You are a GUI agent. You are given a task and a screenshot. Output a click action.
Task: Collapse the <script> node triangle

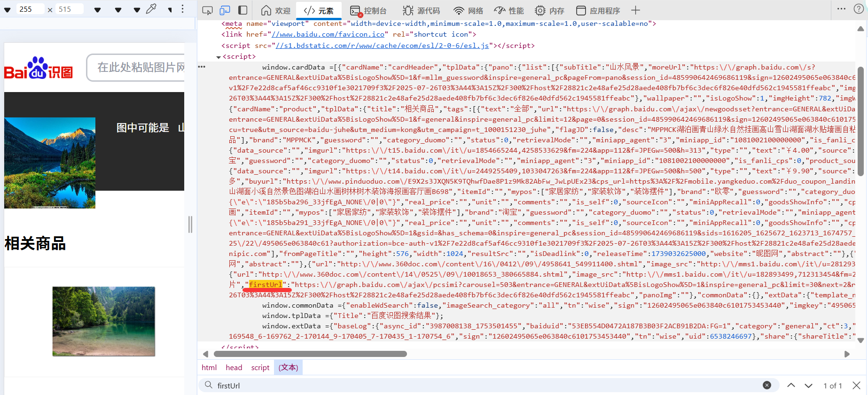click(218, 57)
